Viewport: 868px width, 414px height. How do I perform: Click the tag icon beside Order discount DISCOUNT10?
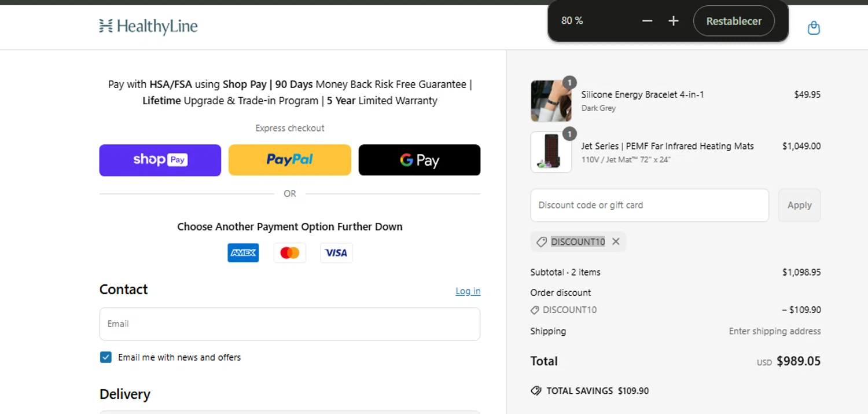[x=535, y=310]
